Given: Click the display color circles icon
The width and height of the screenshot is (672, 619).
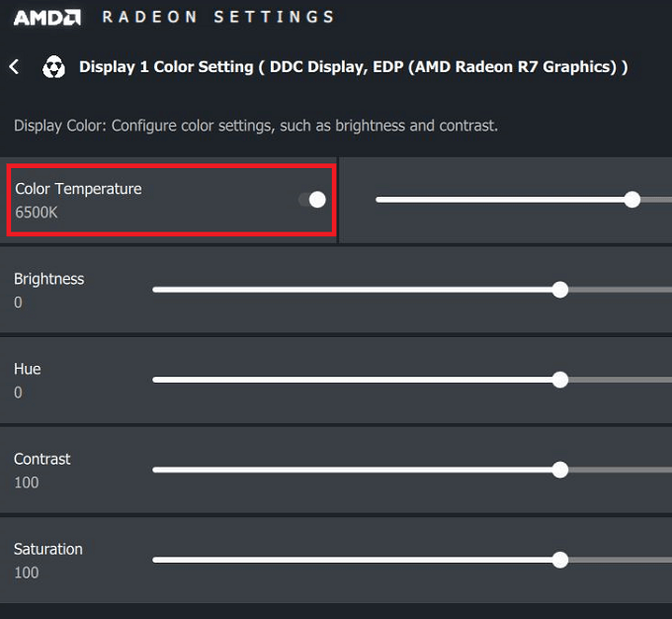Looking at the screenshot, I should pos(53,67).
